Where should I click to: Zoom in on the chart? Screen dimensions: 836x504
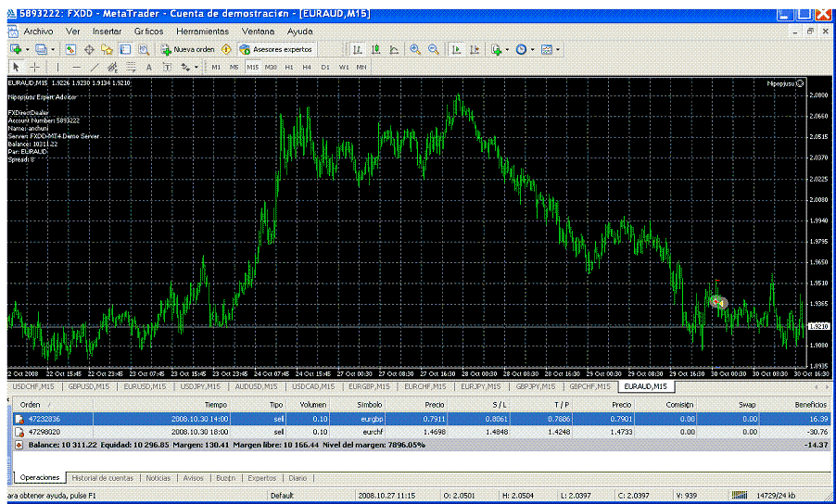click(415, 49)
